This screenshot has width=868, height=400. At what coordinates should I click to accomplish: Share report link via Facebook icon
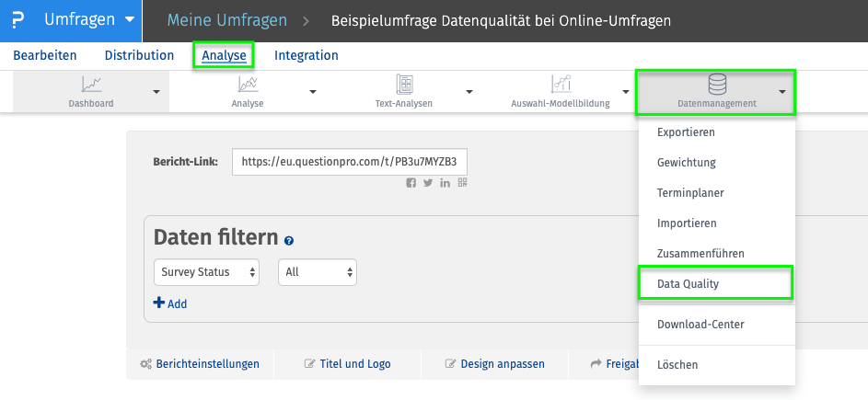[x=411, y=183]
